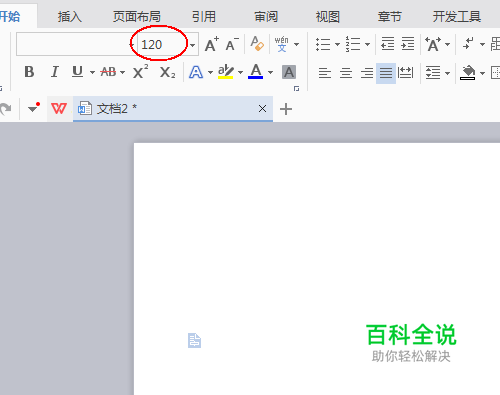This screenshot has width=500, height=395.
Task: Select the 文档2 document tab
Action: (173, 109)
